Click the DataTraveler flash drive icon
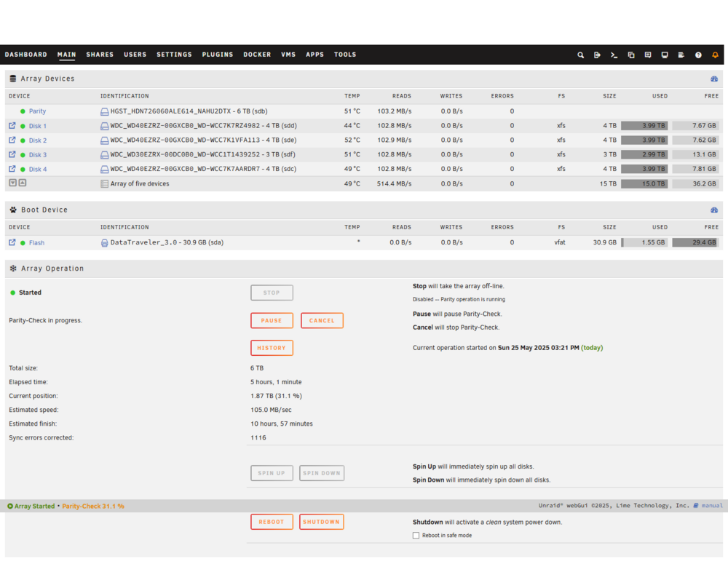This screenshot has width=728, height=572. (x=104, y=243)
